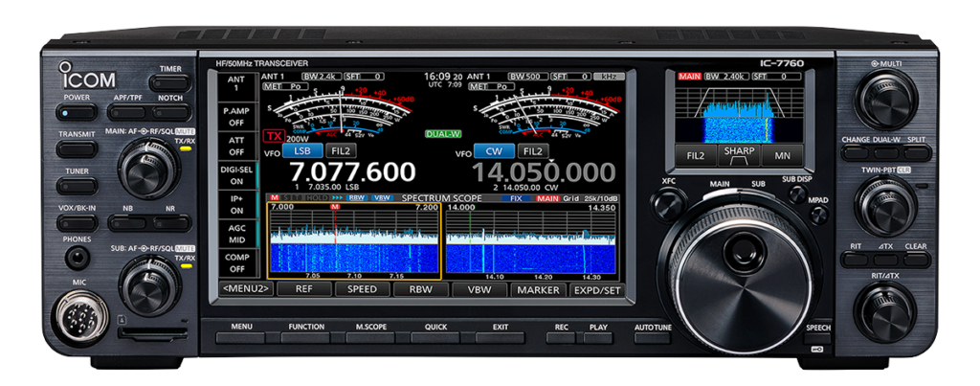Tap the main band FIL2 filter button
Image resolution: width=980 pixels, height=386 pixels.
pyautogui.click(x=342, y=150)
